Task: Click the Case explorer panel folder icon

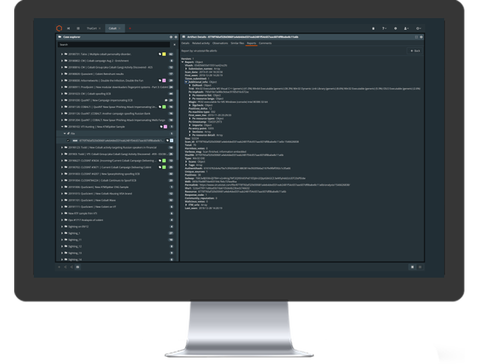Action: 60,37
